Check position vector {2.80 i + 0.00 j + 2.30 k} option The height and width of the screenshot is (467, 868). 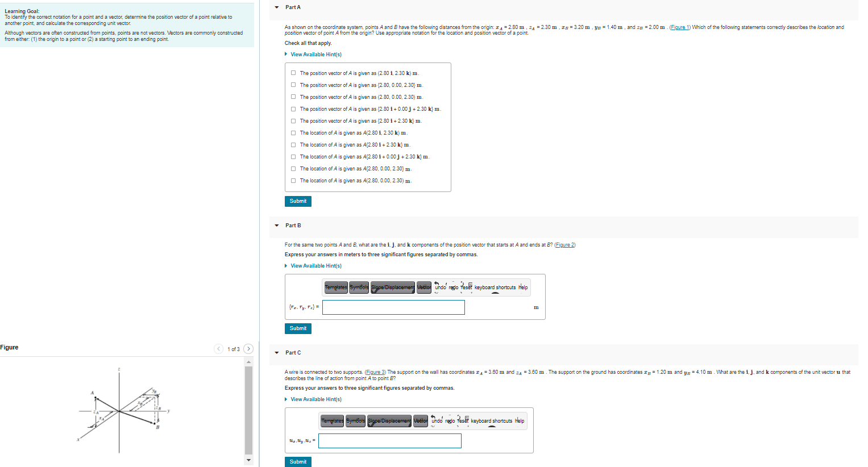tap(293, 109)
